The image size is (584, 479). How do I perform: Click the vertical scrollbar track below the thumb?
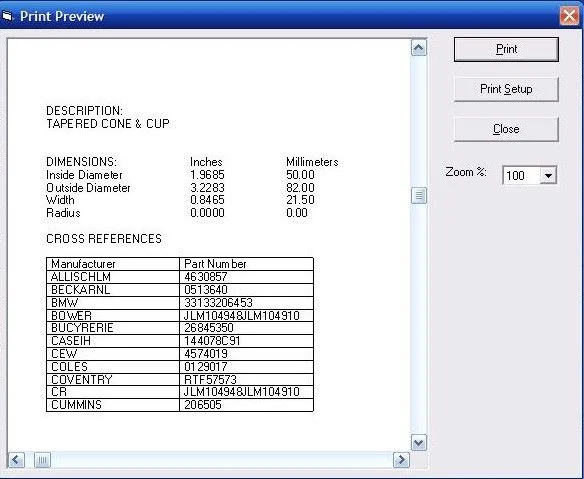(419, 319)
